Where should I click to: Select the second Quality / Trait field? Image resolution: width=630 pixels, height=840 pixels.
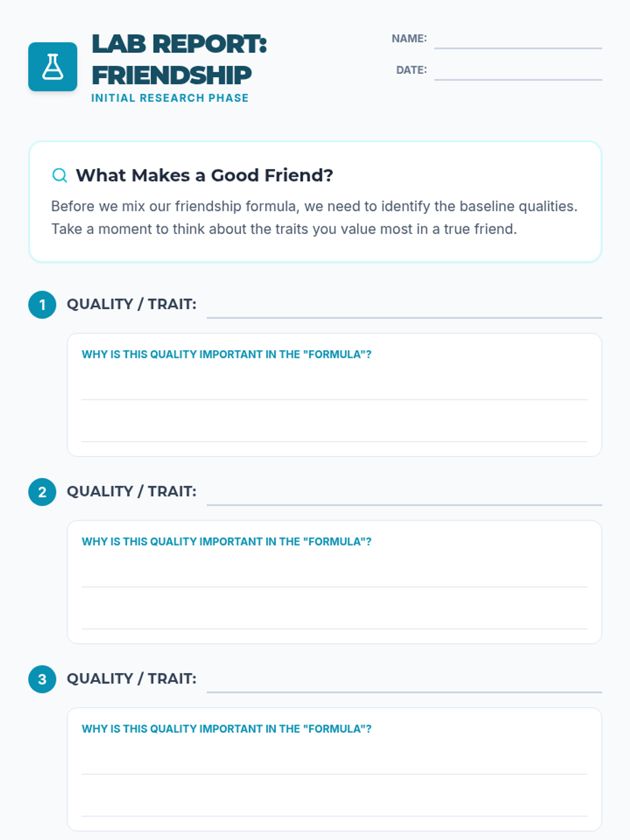point(404,493)
